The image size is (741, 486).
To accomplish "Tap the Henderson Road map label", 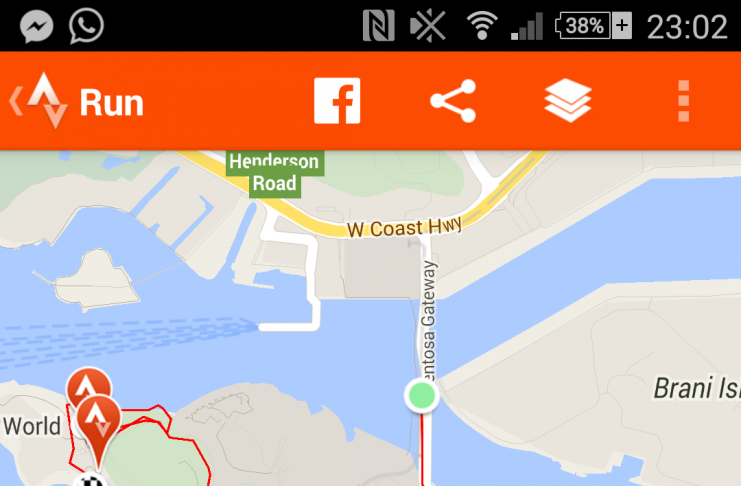I will coord(275,173).
